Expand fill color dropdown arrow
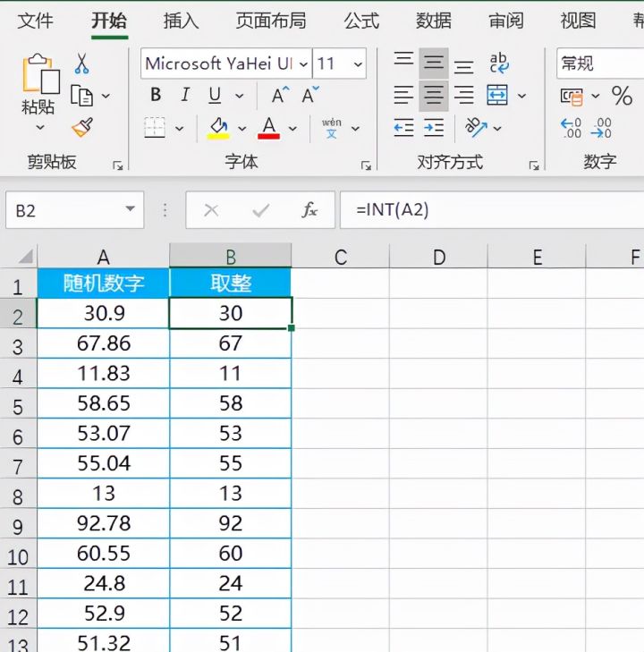The width and height of the screenshot is (644, 652). pos(242,129)
